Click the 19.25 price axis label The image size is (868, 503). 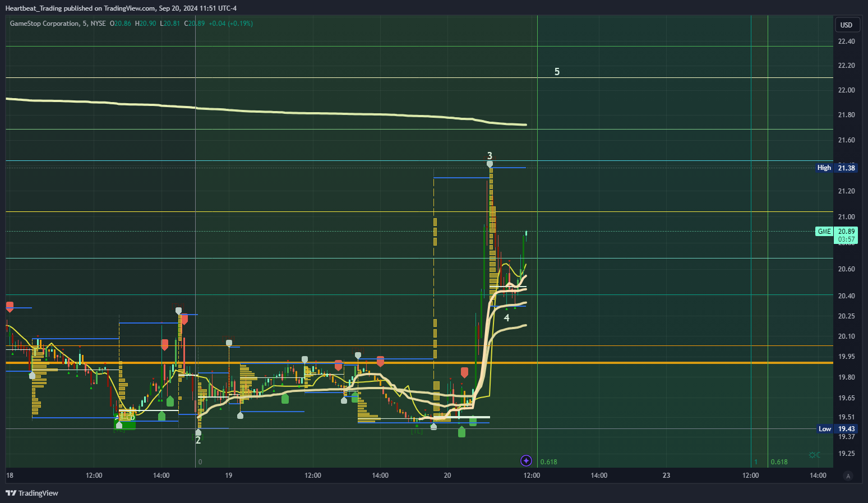pos(846,454)
